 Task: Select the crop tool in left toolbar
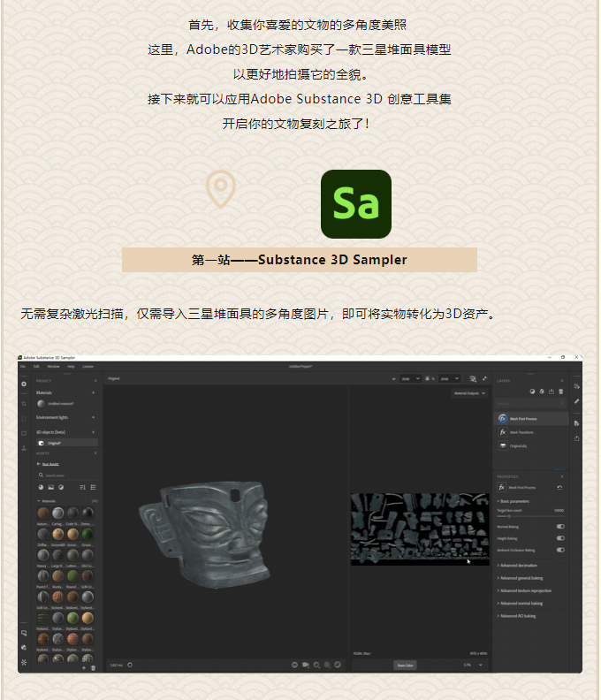(24, 404)
